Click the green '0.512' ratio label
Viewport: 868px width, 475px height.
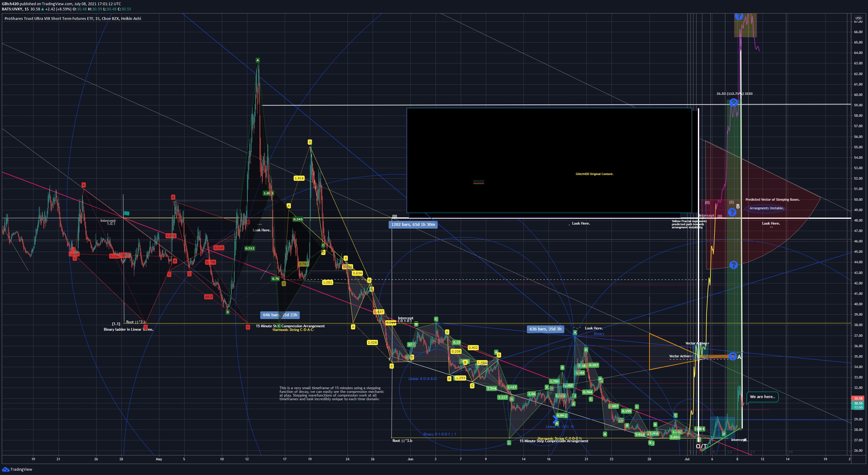[x=250, y=248]
